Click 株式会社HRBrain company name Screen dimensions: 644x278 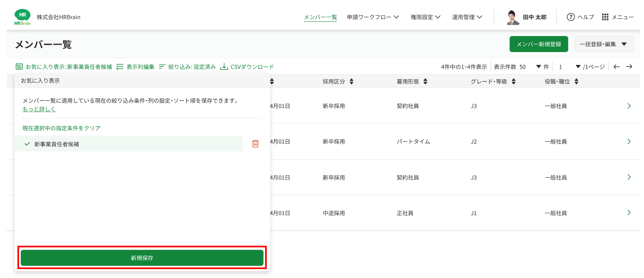[x=59, y=17]
